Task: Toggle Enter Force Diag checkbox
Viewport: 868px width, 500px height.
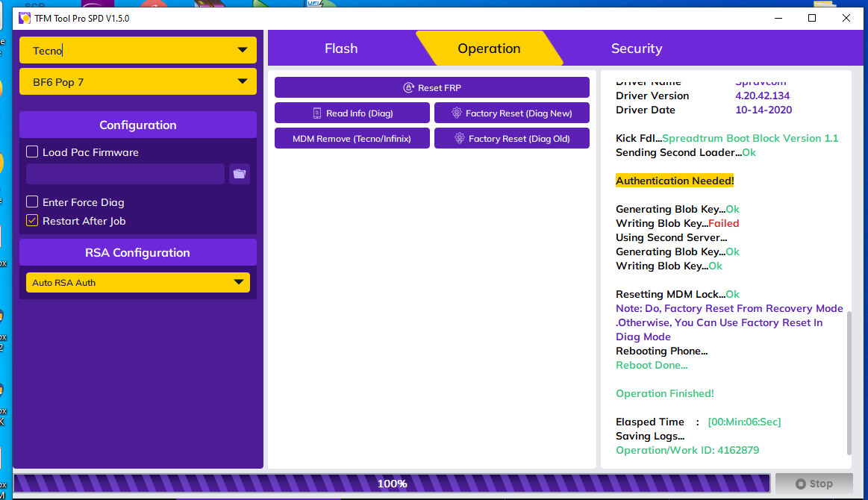Action: tap(32, 202)
